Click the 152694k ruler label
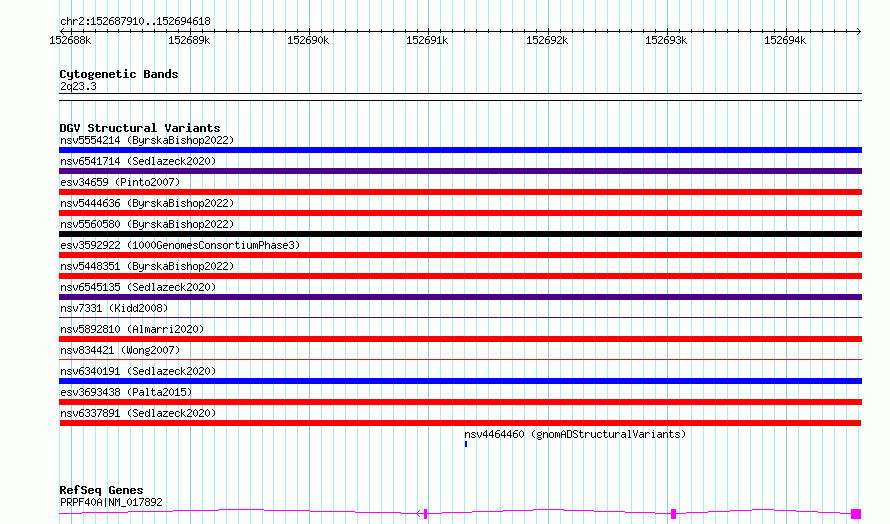This screenshot has height=524, width=890. (785, 40)
